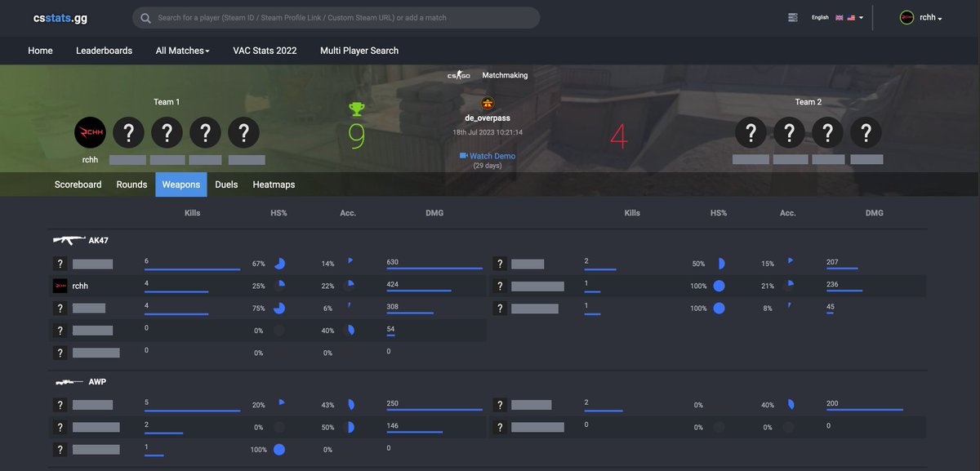Click the Matchmaking label

tap(505, 75)
